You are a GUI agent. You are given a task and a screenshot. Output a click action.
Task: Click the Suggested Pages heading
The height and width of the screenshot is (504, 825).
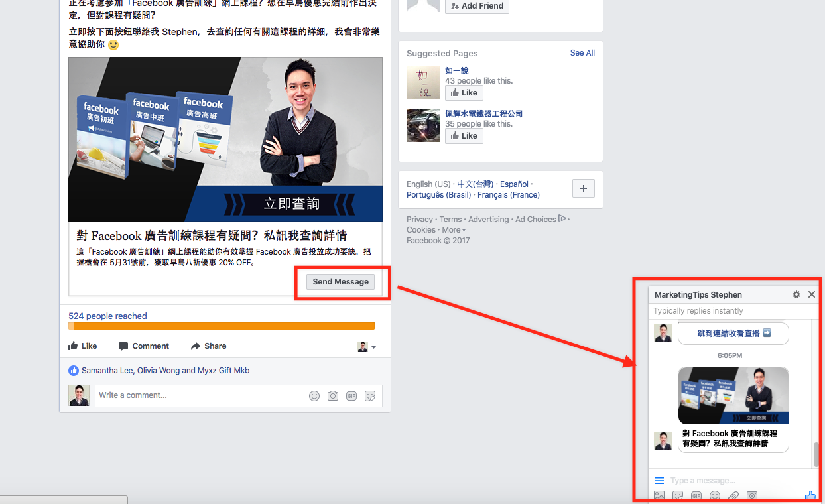pyautogui.click(x=442, y=54)
